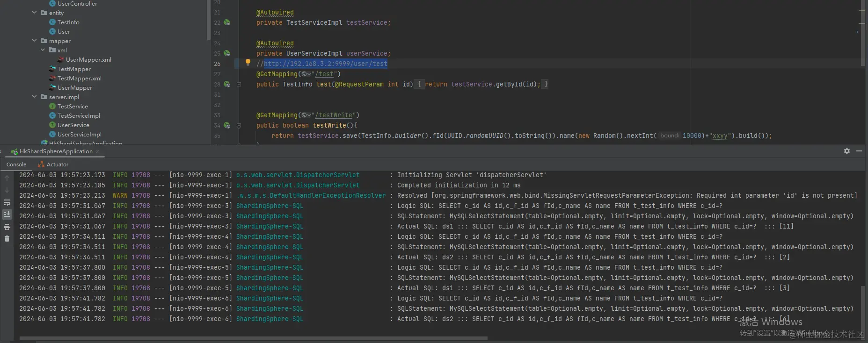Click the o.s.web.servlet.DispatcherServlet logger at 19:57:23.173
The height and width of the screenshot is (343, 868).
pyautogui.click(x=298, y=175)
